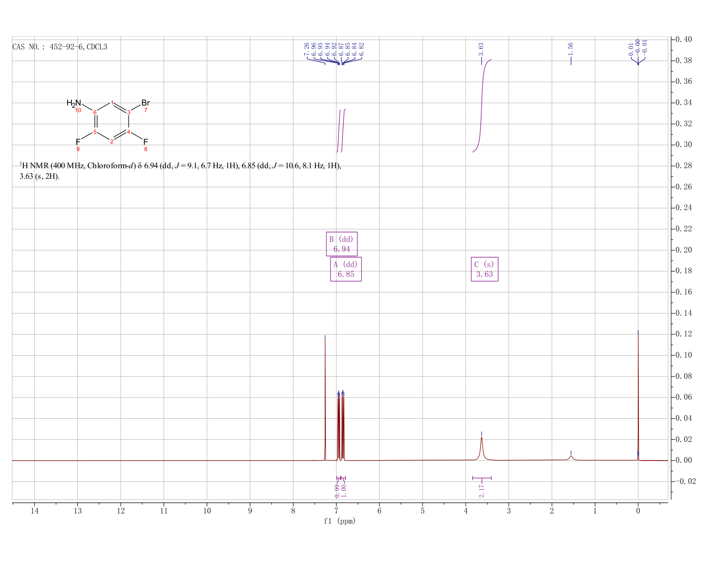Click the Br atom in the structure
The width and height of the screenshot is (728, 563).
click(x=146, y=103)
